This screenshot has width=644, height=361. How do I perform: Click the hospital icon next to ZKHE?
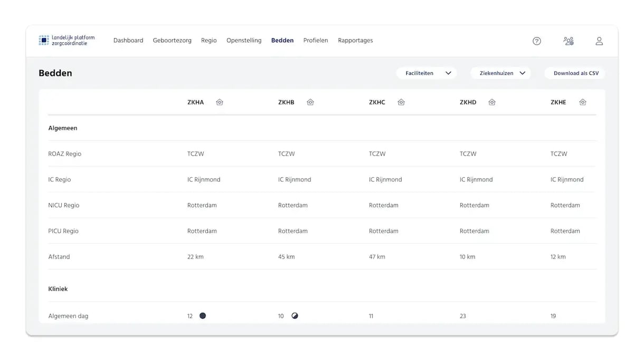583,102
